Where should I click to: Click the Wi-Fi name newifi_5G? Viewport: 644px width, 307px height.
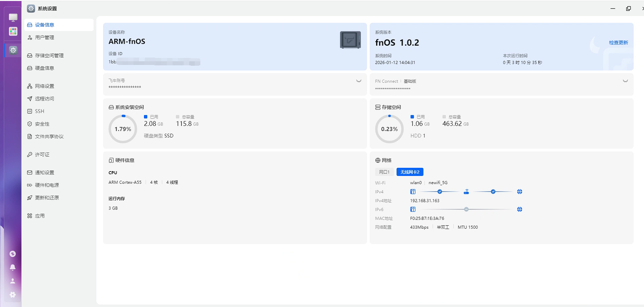[x=438, y=183]
